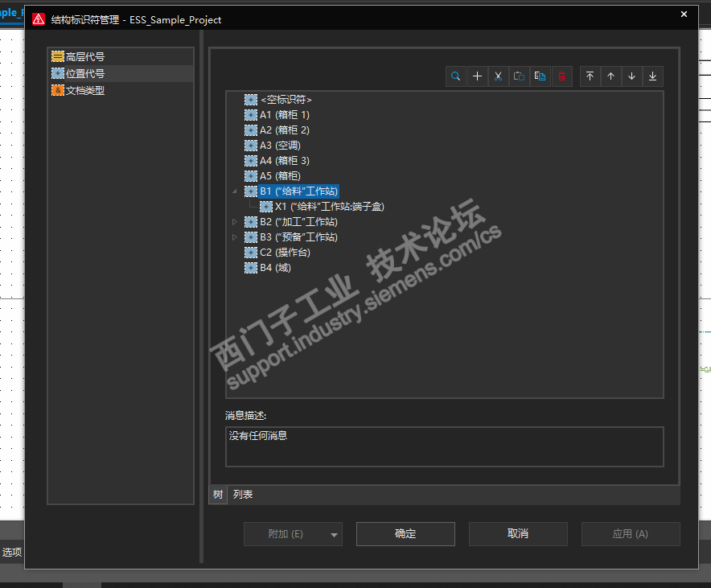Add new identifier with plus icon

(x=477, y=76)
